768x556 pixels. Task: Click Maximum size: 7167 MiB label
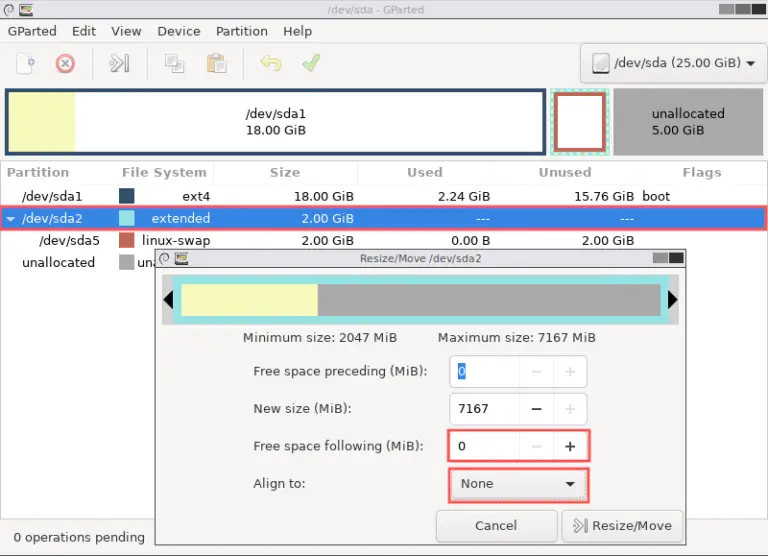click(x=517, y=338)
